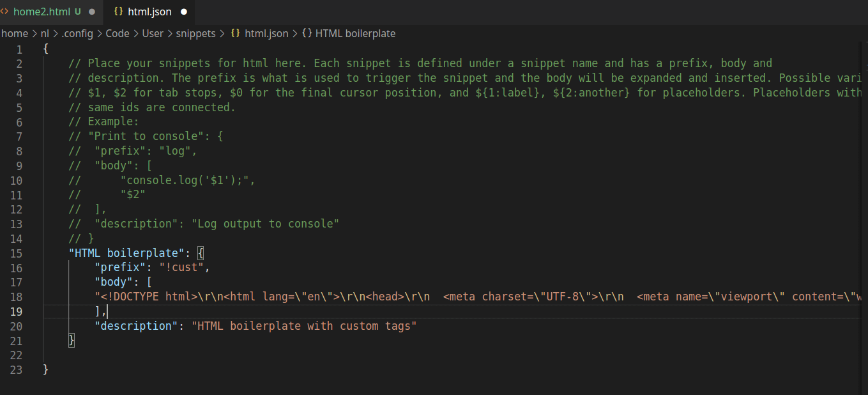Click the "description" key on line 20
This screenshot has width=868, height=395.
(x=136, y=326)
